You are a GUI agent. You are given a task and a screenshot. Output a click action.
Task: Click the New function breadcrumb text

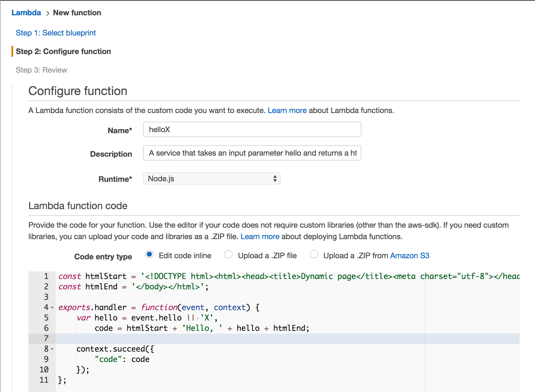[x=77, y=13]
